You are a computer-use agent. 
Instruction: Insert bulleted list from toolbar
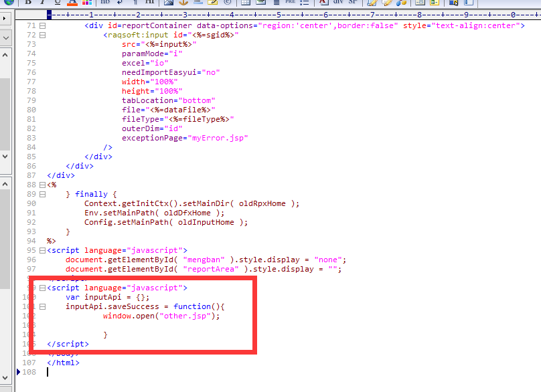click(x=304, y=3)
